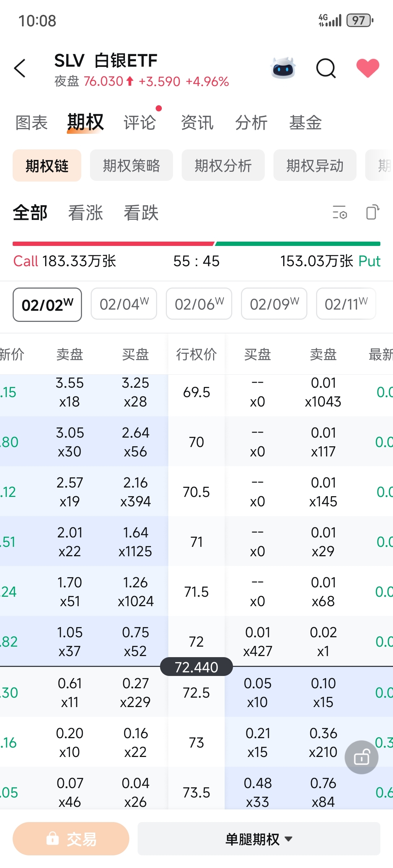Choose the 02/09 weekly expiry
The height and width of the screenshot is (868, 393).
tap(274, 304)
